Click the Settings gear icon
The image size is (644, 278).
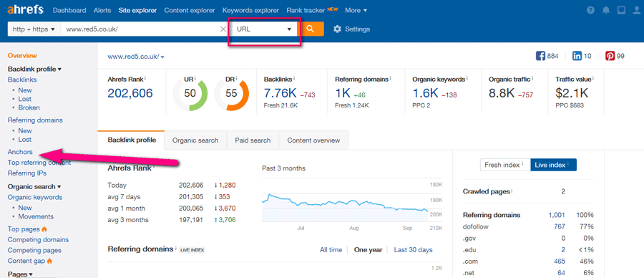(337, 29)
